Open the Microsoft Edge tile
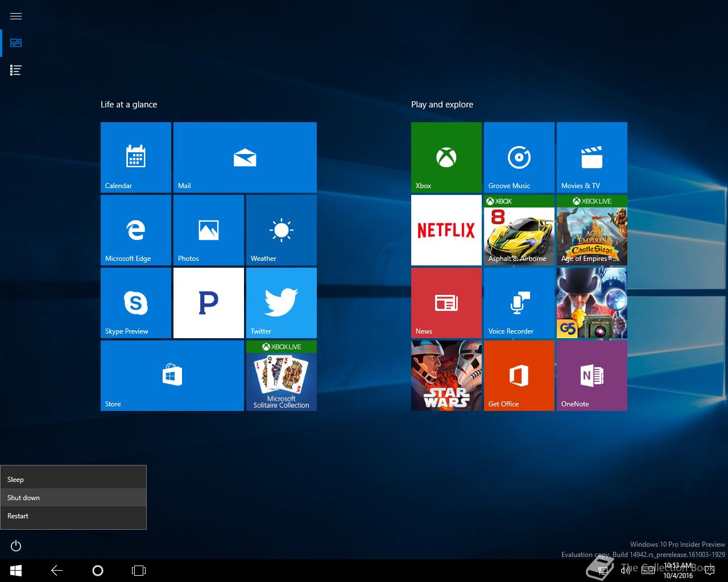The height and width of the screenshot is (582, 728). 136,230
